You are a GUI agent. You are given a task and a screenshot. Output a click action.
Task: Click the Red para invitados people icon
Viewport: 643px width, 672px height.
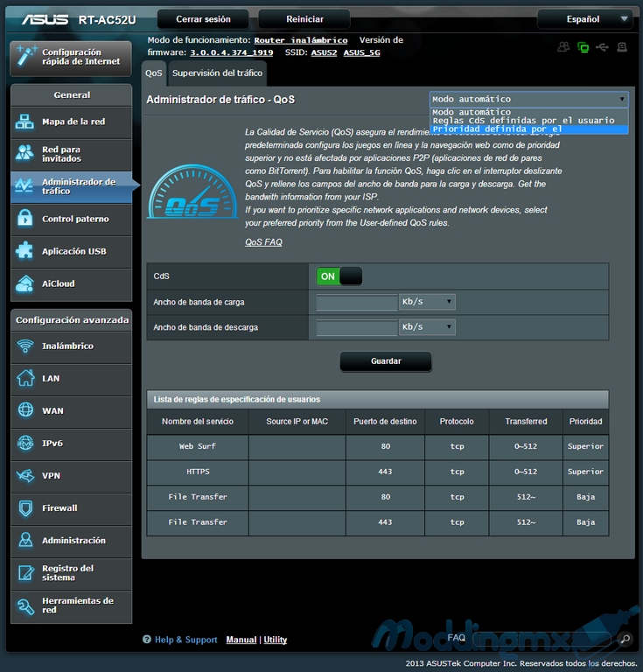24,153
